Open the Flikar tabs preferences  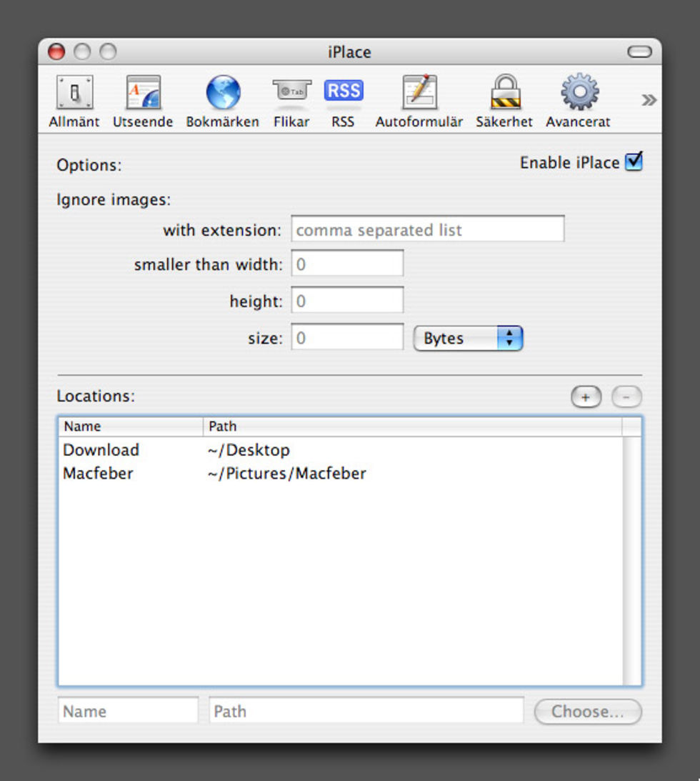tap(291, 101)
